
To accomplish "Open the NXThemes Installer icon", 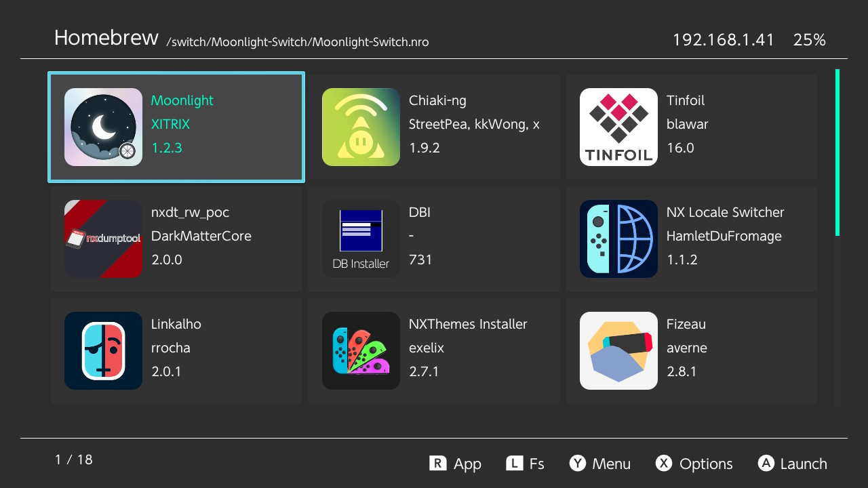I will pyautogui.click(x=361, y=350).
